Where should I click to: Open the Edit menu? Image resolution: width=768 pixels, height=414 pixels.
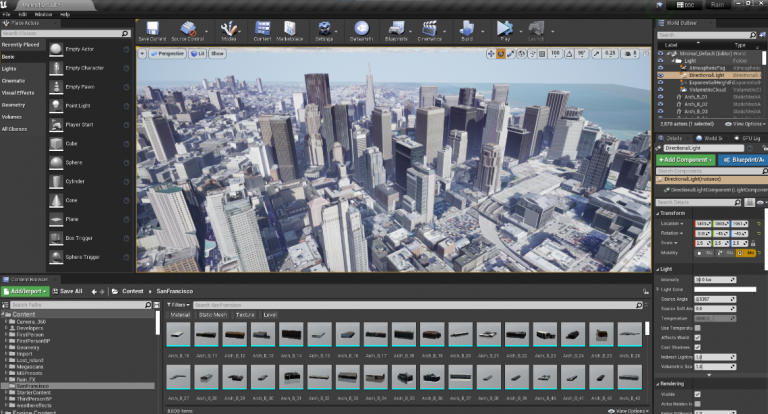pyautogui.click(x=23, y=15)
